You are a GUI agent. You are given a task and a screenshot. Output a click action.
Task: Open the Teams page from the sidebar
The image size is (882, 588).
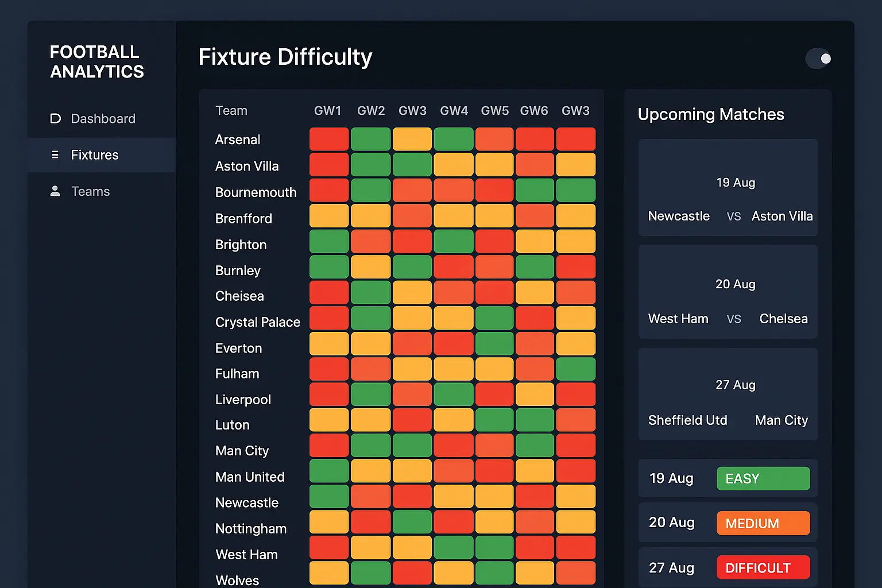click(90, 191)
